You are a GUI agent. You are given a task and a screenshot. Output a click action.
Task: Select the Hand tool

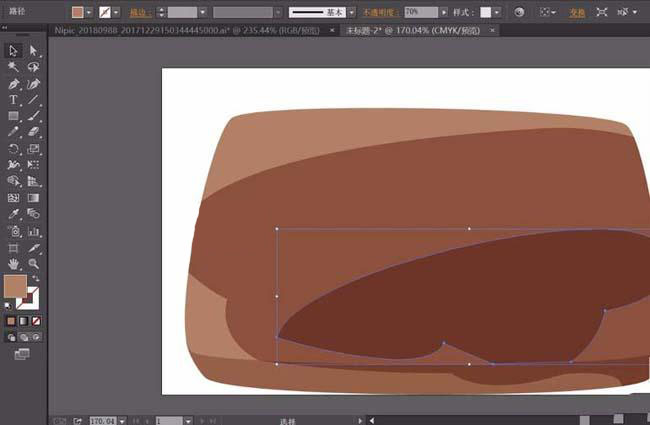point(13,264)
